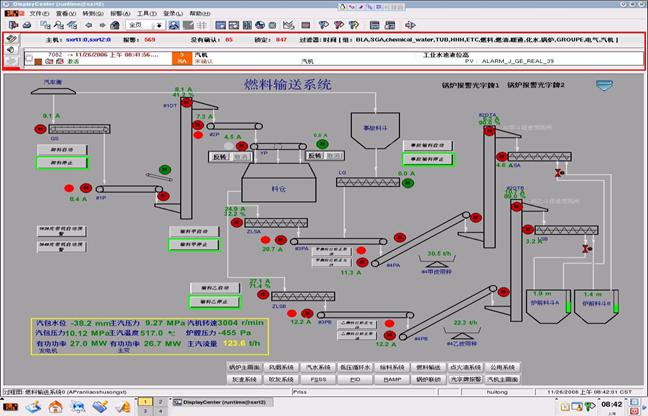Click the green-highlighted stop button near ZLSB feeder
This screenshot has height=416, width=648.
pyautogui.click(x=214, y=302)
